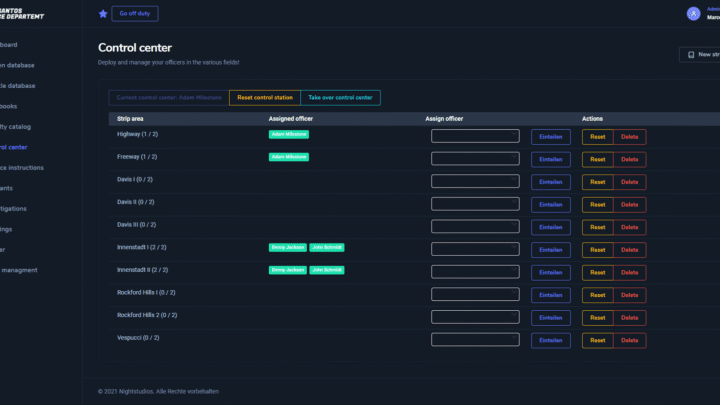Viewport: 720px width, 405px height.
Task: Open the Rockford Hills I officer dropdown
Action: click(x=475, y=294)
